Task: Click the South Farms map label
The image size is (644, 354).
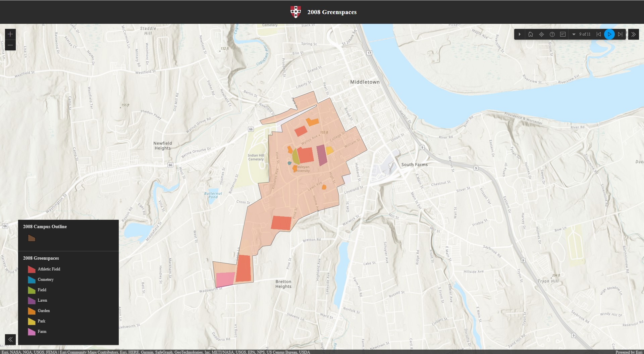Action: (415, 165)
